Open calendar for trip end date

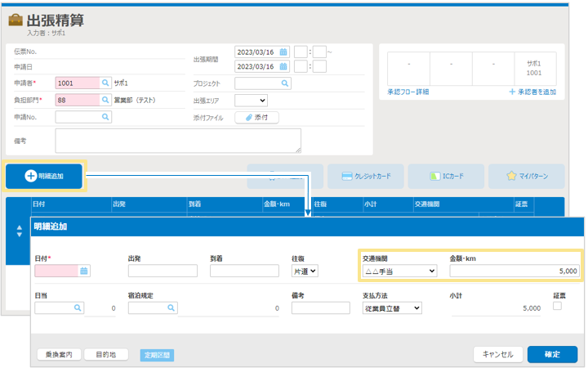[x=283, y=67]
